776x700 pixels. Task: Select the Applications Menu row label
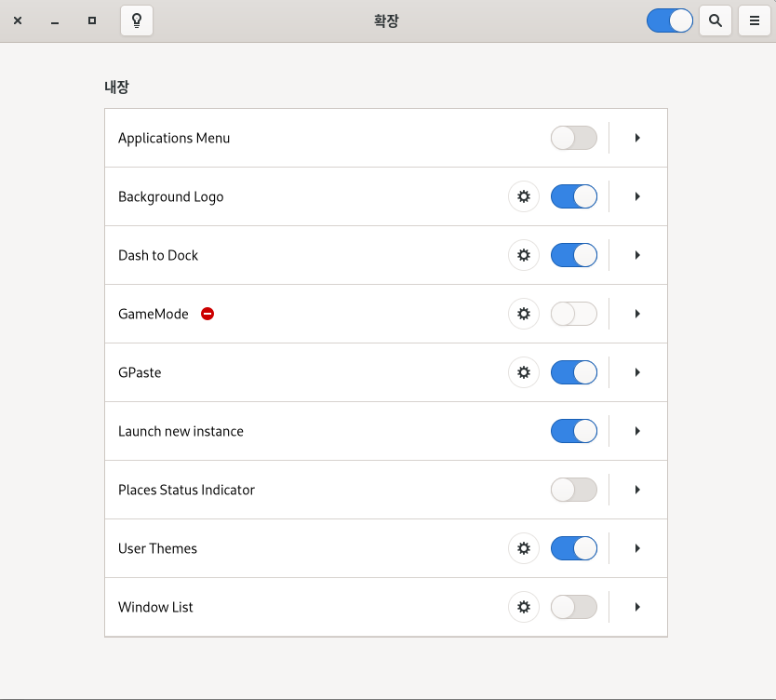coord(174,138)
